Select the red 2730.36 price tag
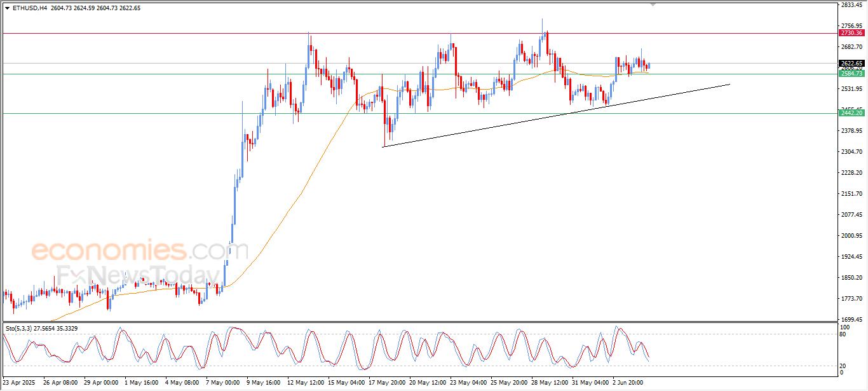 click(851, 32)
